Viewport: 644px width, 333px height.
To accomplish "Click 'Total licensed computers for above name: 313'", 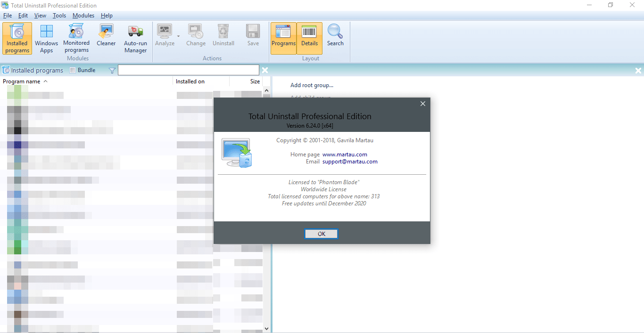I will pos(324,196).
